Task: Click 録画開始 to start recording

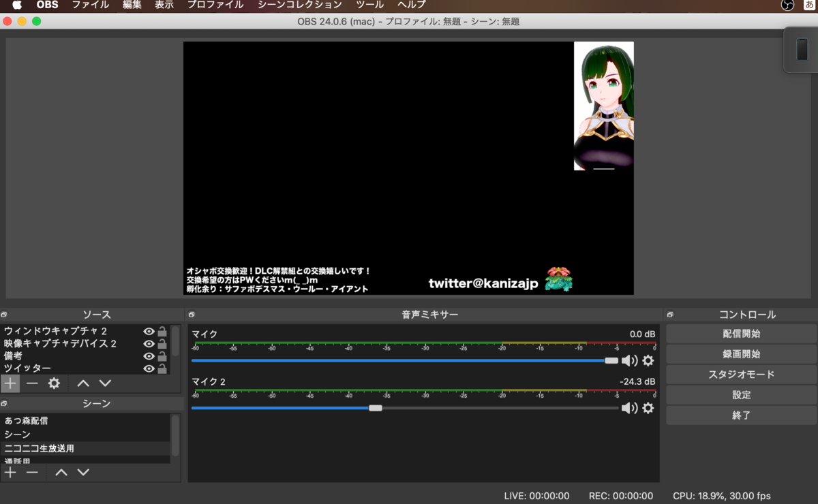Action: click(x=741, y=354)
